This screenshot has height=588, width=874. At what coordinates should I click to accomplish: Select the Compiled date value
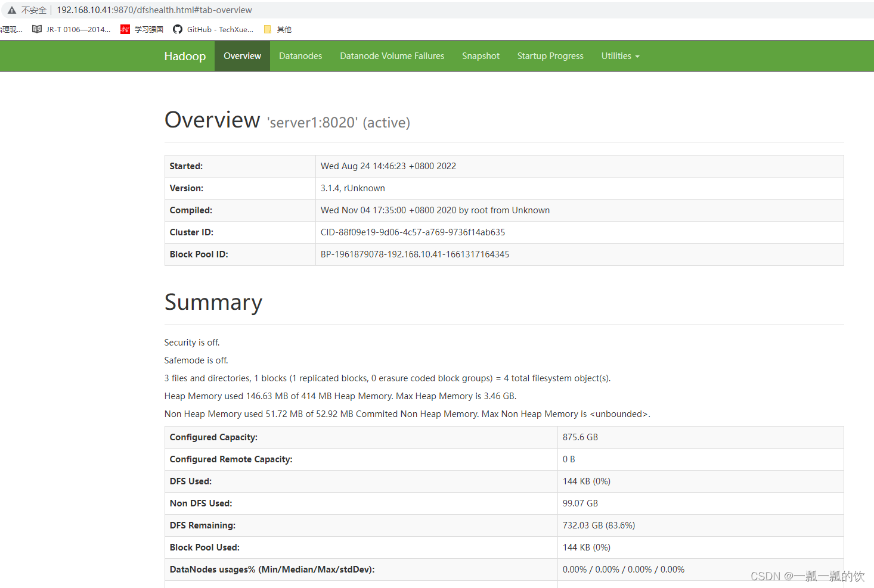435,210
